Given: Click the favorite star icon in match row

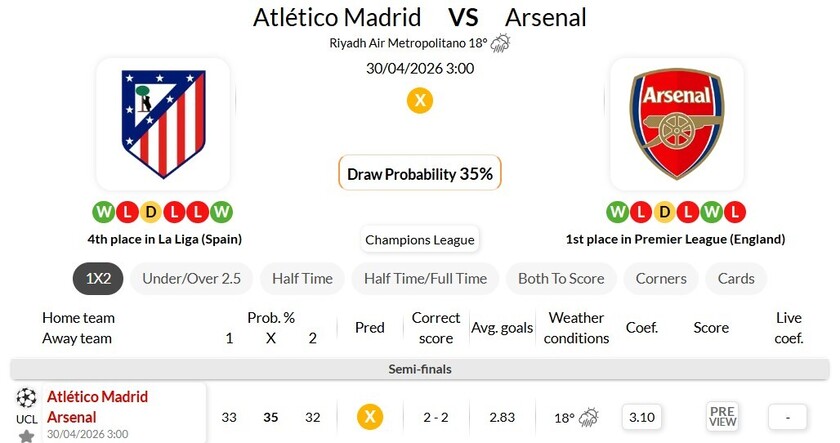Looking at the screenshot, I should pos(27,436).
